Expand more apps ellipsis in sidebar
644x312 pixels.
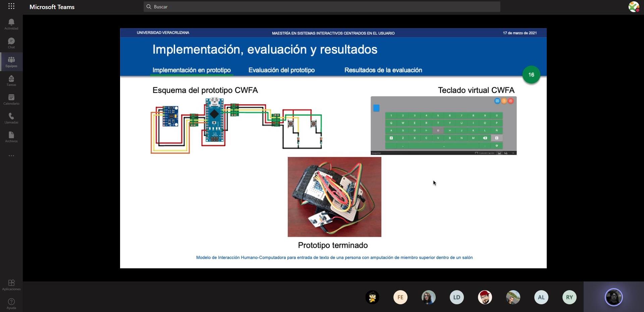11,156
